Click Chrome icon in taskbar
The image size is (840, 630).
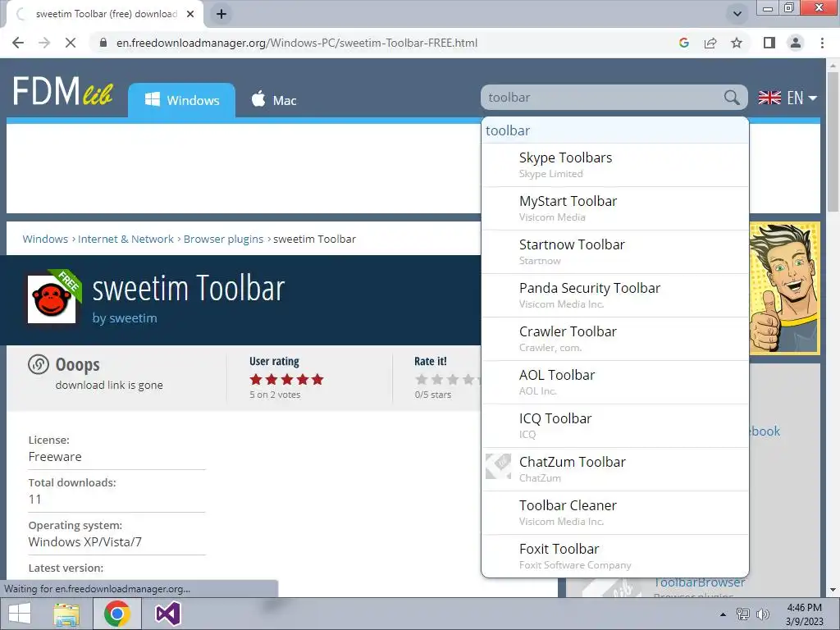(117, 614)
